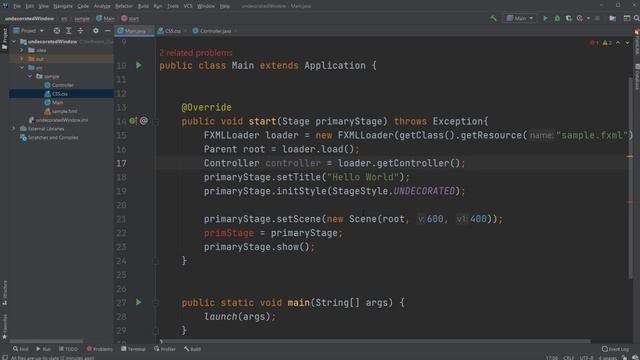Click the override gutter icon on line 14
This screenshot has width=640, height=360.
click(x=132, y=121)
